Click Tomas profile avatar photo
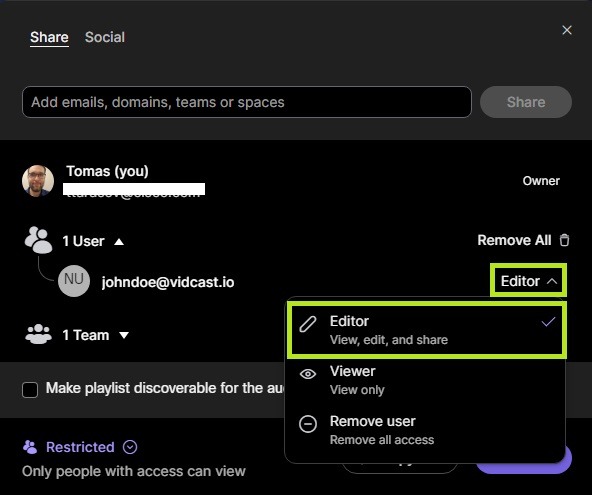592x495 pixels. [38, 181]
